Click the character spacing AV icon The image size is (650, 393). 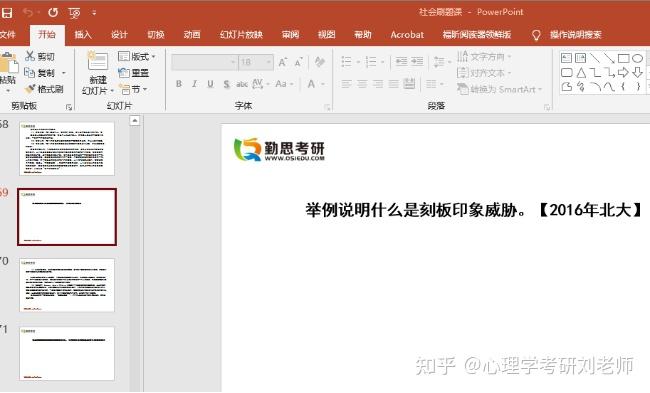coord(257,84)
